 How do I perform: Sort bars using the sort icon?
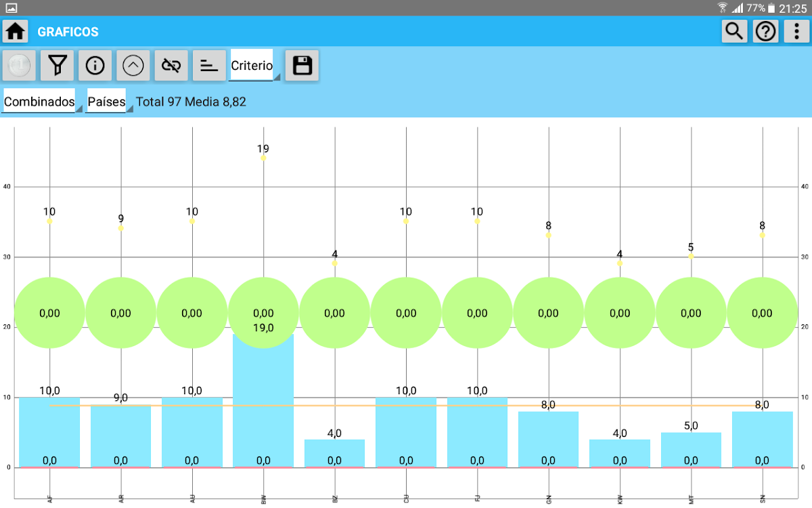[x=209, y=66]
